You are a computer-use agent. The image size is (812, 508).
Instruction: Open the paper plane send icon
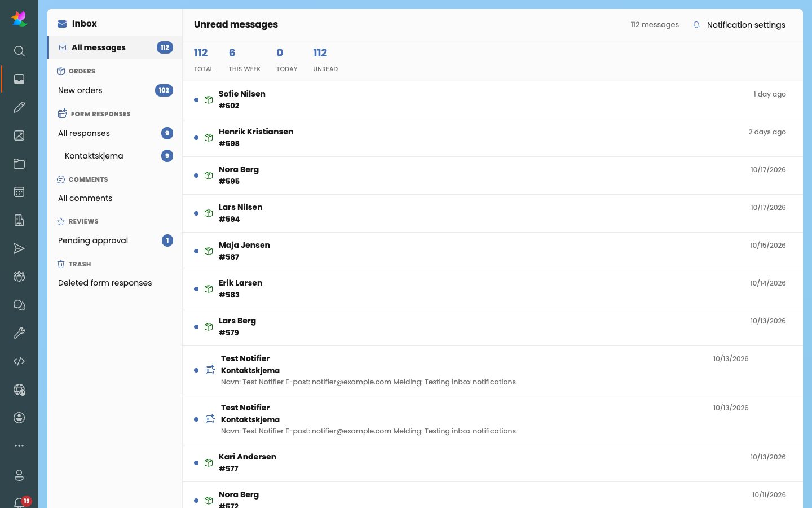coord(19,248)
